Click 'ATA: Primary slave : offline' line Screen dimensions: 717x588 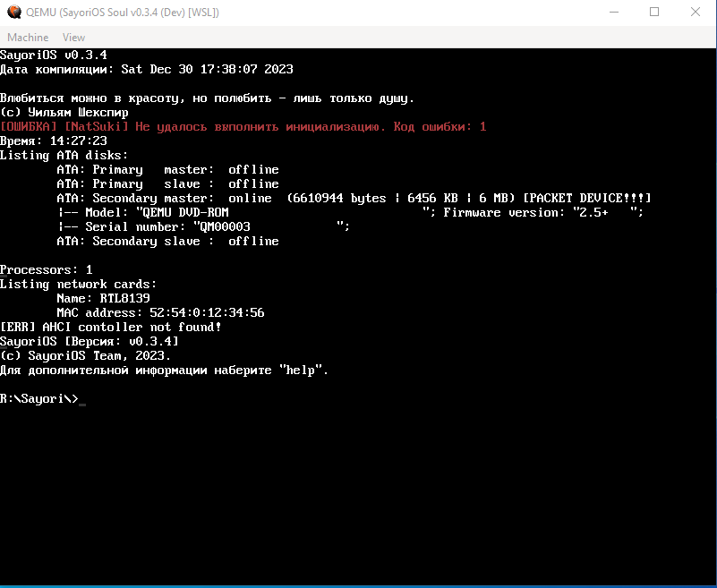pos(167,183)
